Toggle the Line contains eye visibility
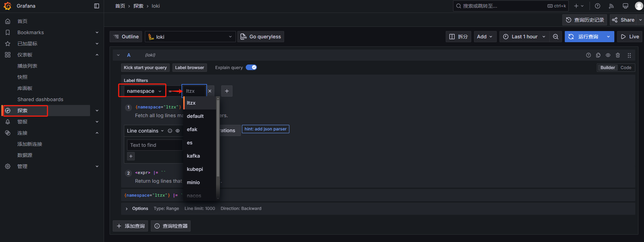The height and width of the screenshot is (242, 644). pyautogui.click(x=178, y=131)
